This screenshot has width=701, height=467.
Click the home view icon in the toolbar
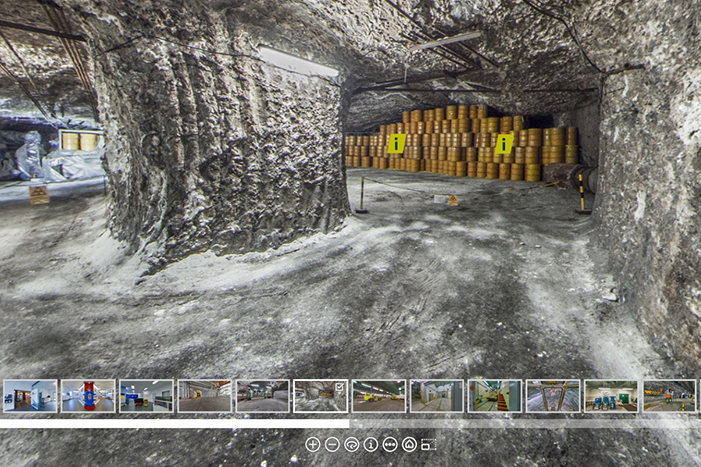coord(410,445)
